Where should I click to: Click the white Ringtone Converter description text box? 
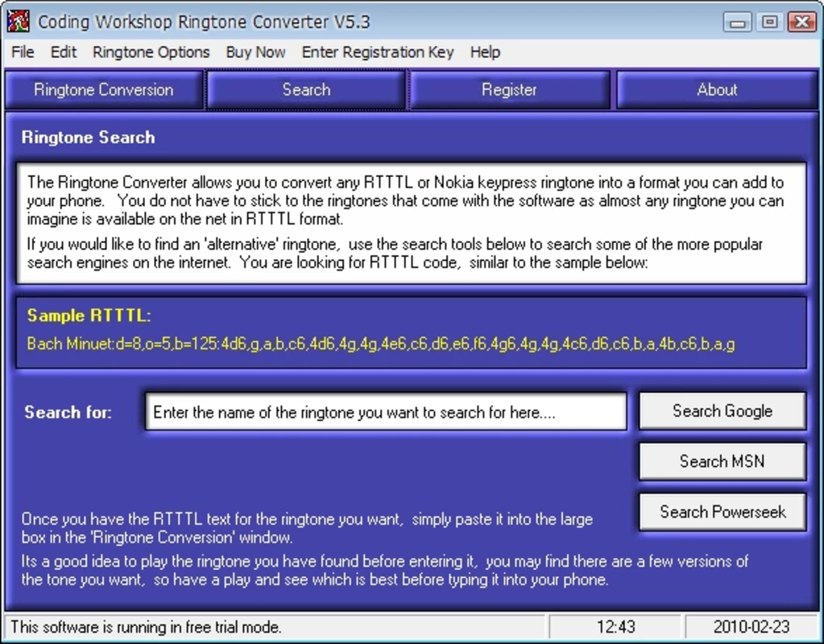[x=412, y=223]
